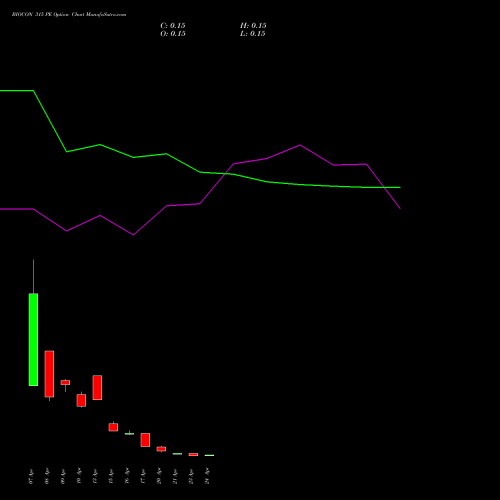Select the open value 'O: 0.15'

pyautogui.click(x=173, y=34)
